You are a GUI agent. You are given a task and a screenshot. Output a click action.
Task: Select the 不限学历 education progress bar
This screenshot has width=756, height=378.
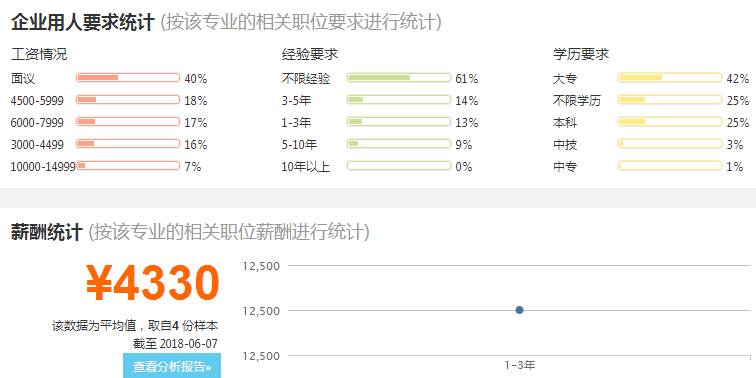pyautogui.click(x=670, y=100)
